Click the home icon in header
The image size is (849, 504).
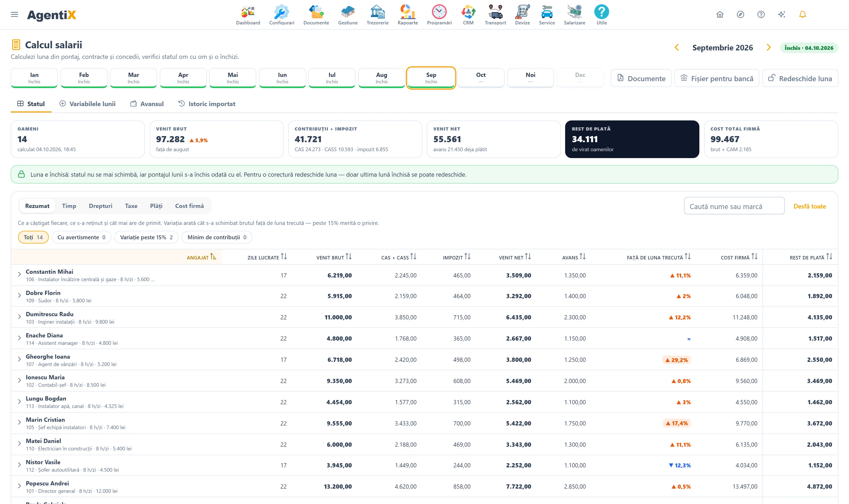pos(720,15)
